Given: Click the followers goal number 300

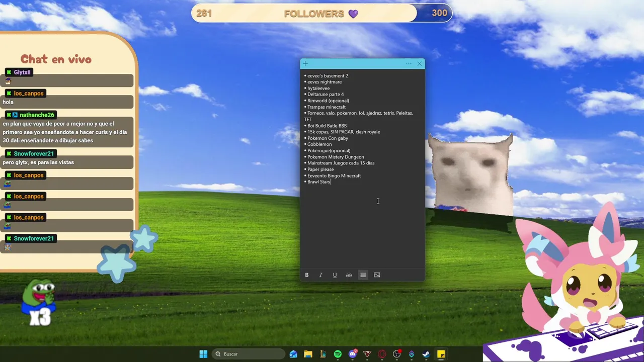Looking at the screenshot, I should [439, 13].
